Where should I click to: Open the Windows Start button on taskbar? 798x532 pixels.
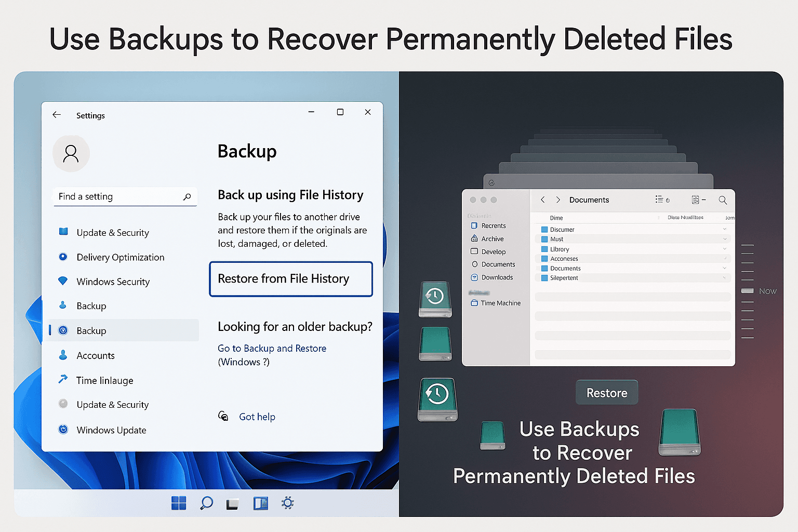coord(179,503)
